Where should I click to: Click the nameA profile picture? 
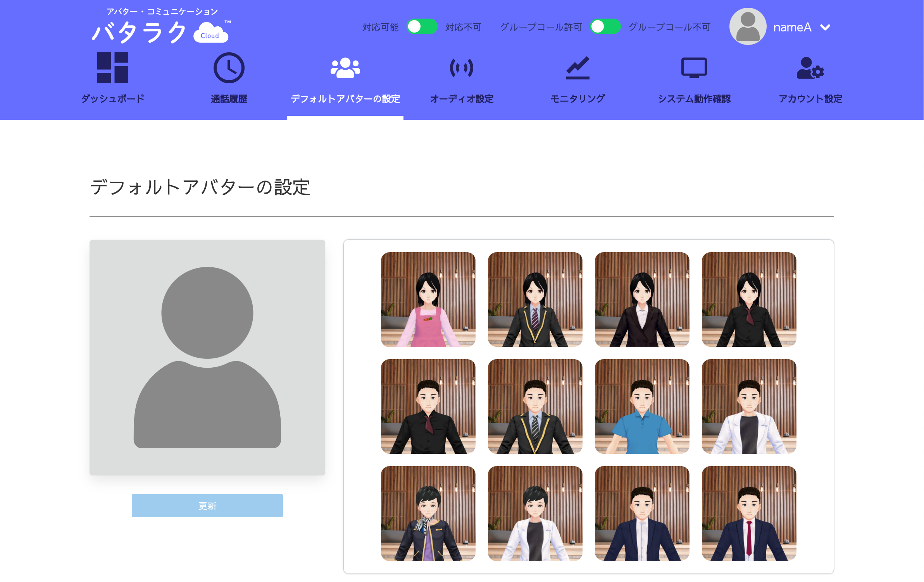click(x=748, y=26)
